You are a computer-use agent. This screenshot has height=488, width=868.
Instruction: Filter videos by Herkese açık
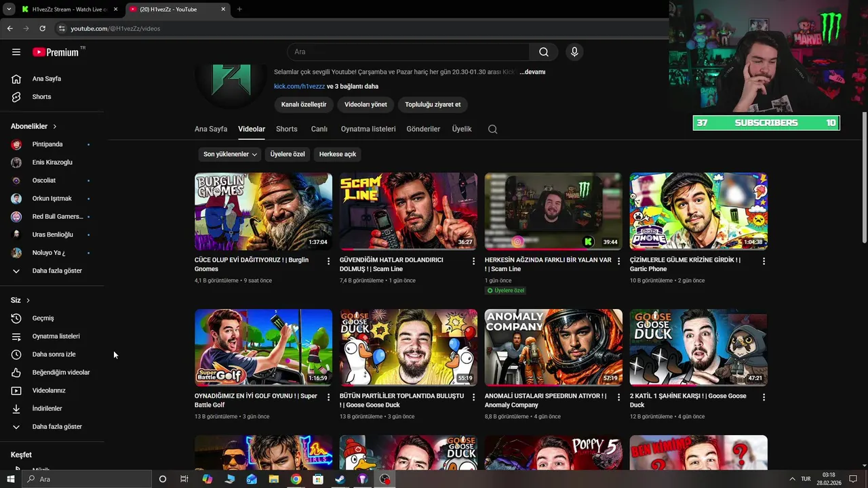click(338, 155)
